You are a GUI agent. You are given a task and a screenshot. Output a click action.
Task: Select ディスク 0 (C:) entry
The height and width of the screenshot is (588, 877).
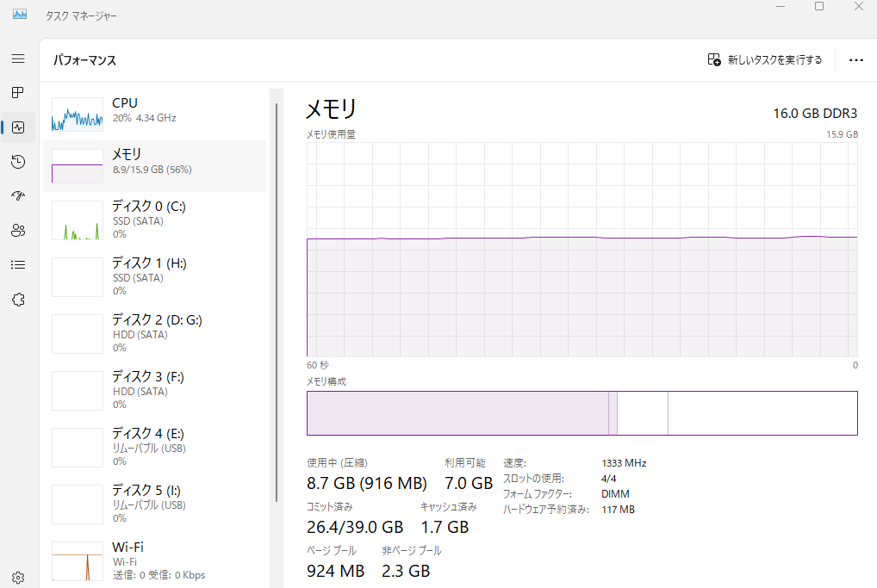click(x=154, y=220)
